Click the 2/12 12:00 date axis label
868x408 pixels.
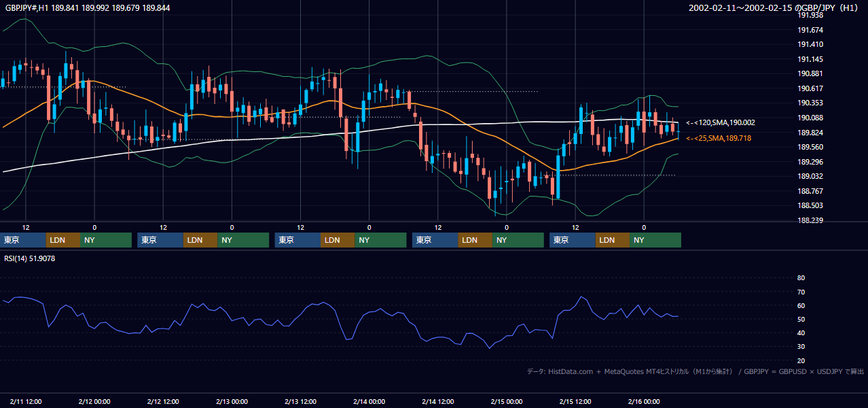coord(163,401)
